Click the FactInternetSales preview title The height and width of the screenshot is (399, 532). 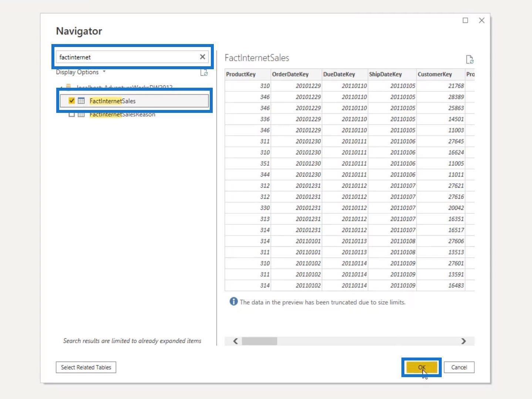click(257, 58)
